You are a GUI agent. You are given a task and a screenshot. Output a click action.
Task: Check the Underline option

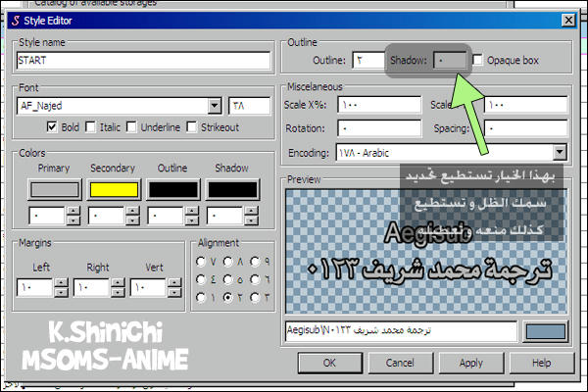tap(131, 127)
